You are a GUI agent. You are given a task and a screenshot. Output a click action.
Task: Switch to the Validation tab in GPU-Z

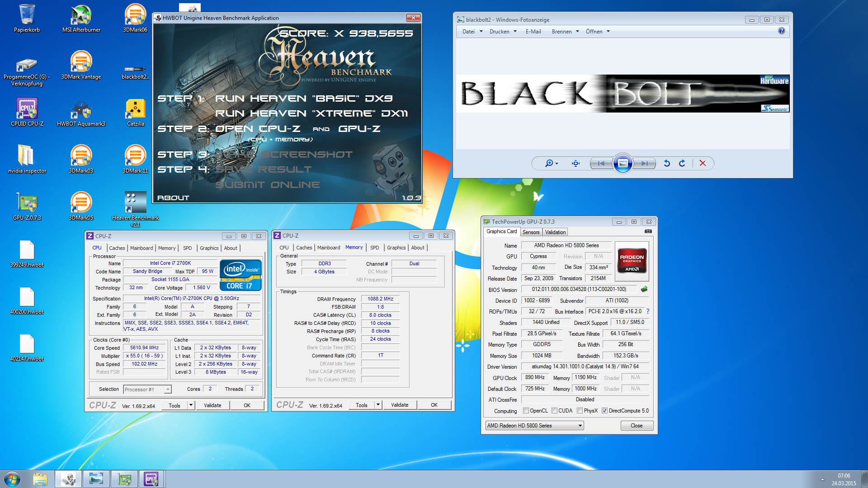555,232
